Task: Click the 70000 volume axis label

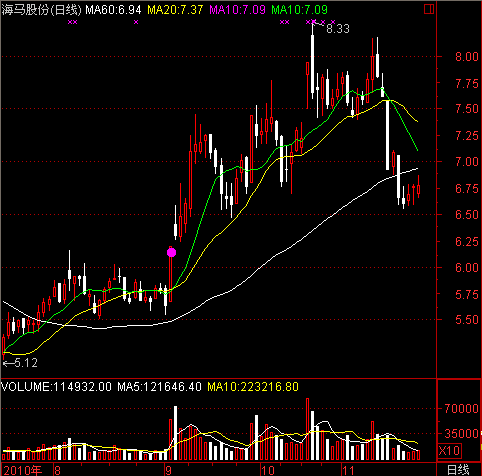Action: click(461, 408)
